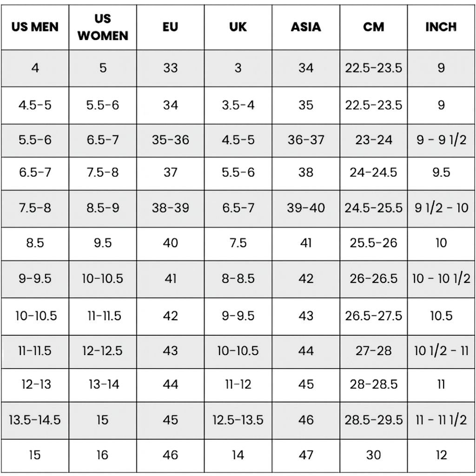Select the 9 1/2 - 10 inch cell
The height and width of the screenshot is (476, 476).
[x=441, y=208]
